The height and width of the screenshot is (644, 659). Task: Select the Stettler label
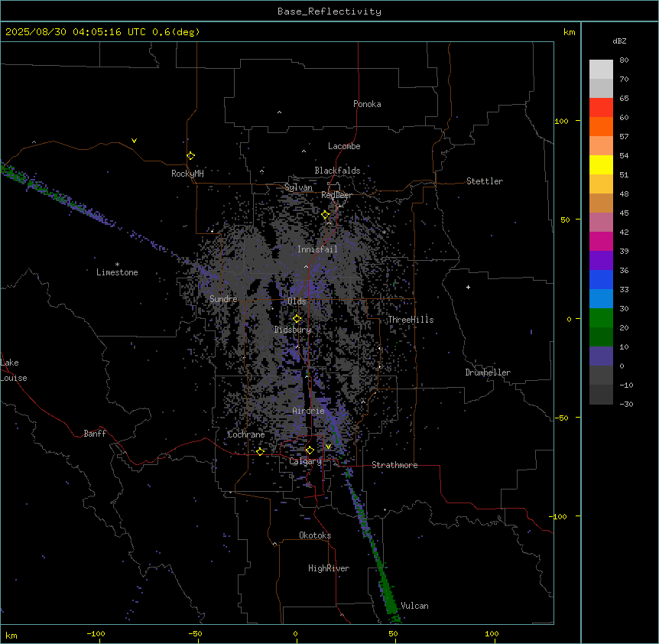pyautogui.click(x=485, y=181)
